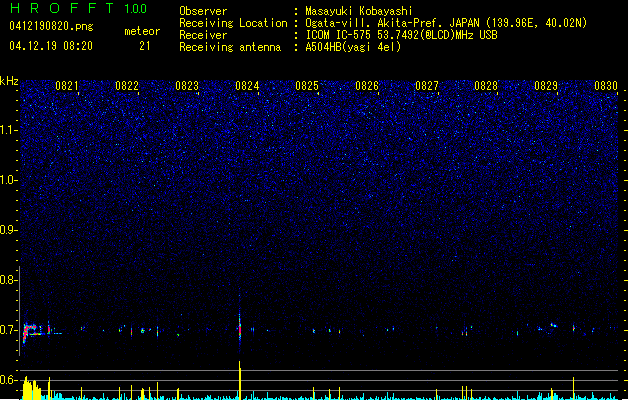Screen dimensions: 629x400
Task: Click the 0825 time marker
Action: click(307, 86)
